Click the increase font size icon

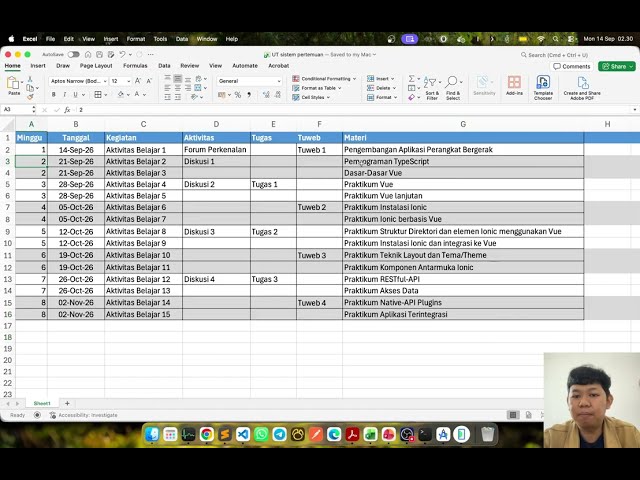click(138, 81)
